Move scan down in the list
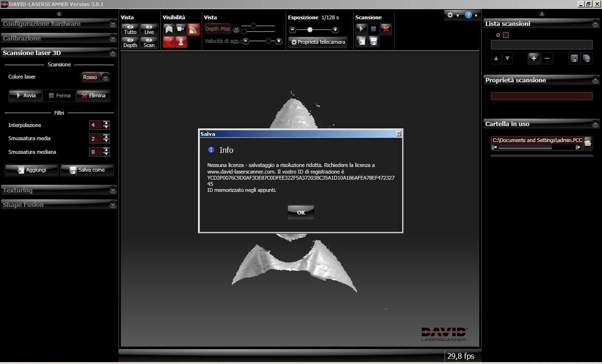 (507, 58)
